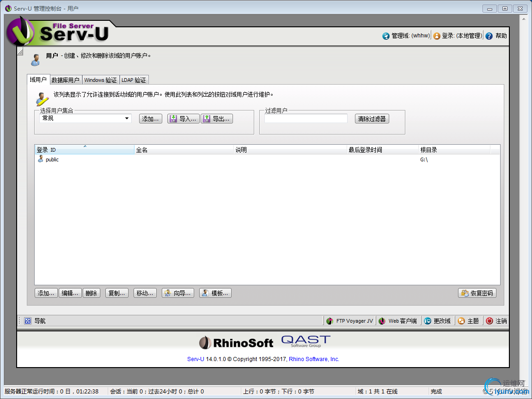This screenshot has height=399, width=532.
Task: Open Rhino Software, Inc. link
Action: tap(314, 359)
